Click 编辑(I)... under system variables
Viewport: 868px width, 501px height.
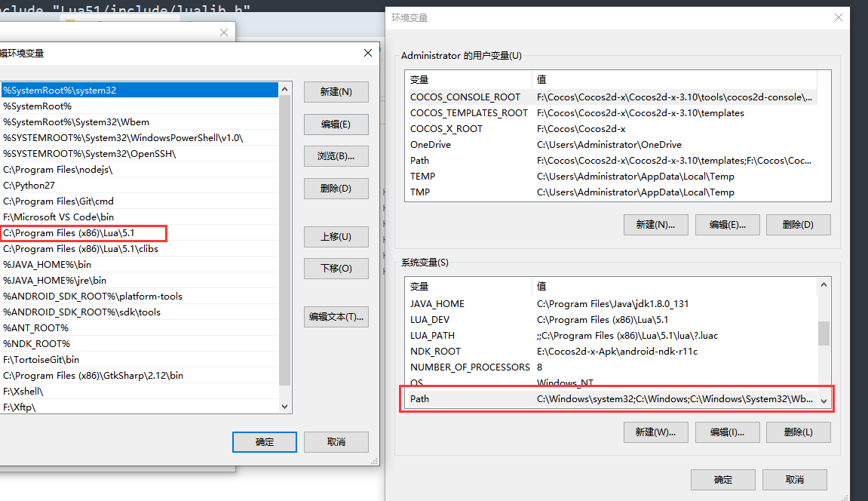pos(728,432)
